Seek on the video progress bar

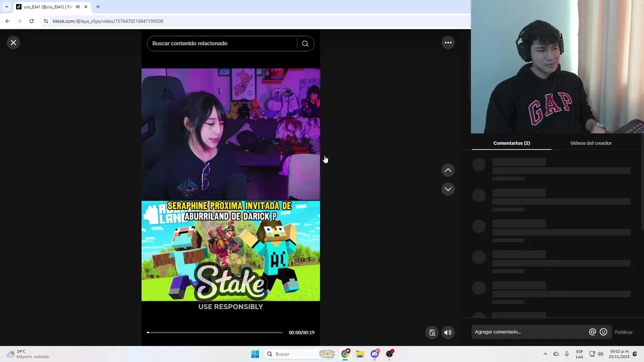tap(215, 332)
